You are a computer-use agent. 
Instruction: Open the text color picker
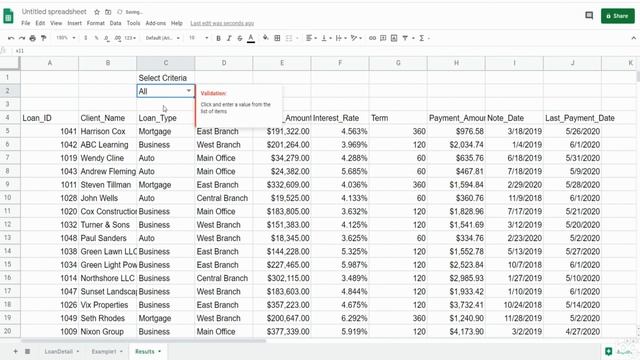[x=251, y=38]
